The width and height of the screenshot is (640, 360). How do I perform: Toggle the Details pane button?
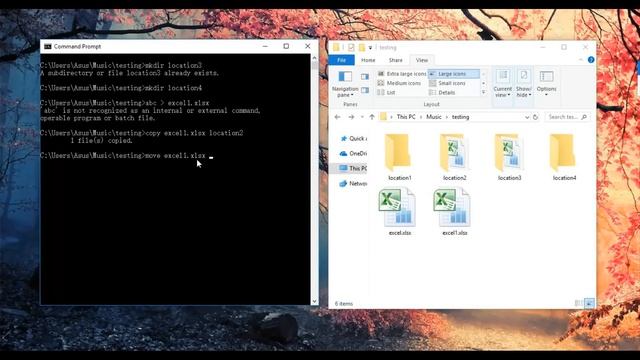click(x=365, y=90)
